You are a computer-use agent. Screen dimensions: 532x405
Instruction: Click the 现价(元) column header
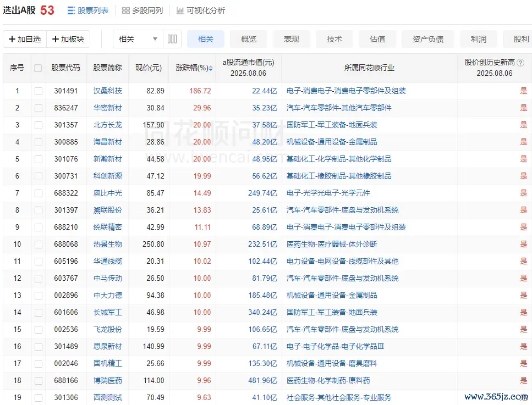pos(149,68)
